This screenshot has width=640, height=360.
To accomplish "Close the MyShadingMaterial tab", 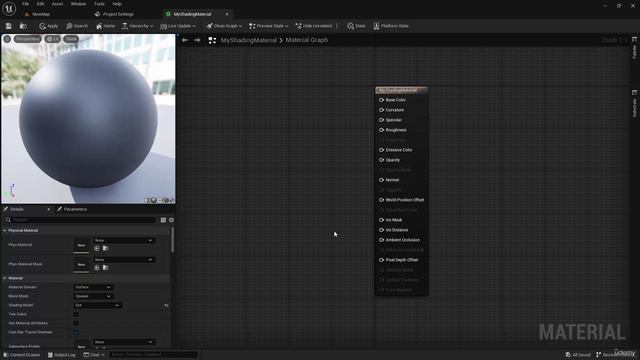I will [x=227, y=14].
